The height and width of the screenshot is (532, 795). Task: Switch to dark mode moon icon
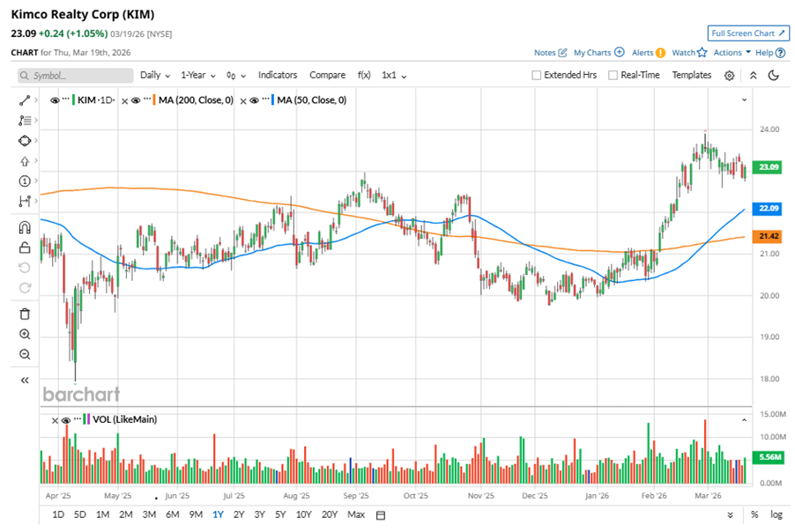tap(774, 76)
